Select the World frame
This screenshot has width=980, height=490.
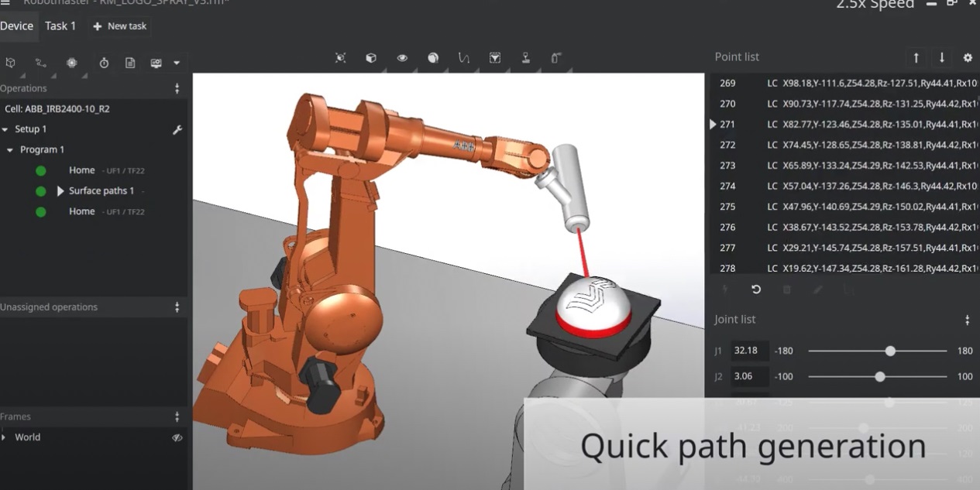(x=27, y=437)
